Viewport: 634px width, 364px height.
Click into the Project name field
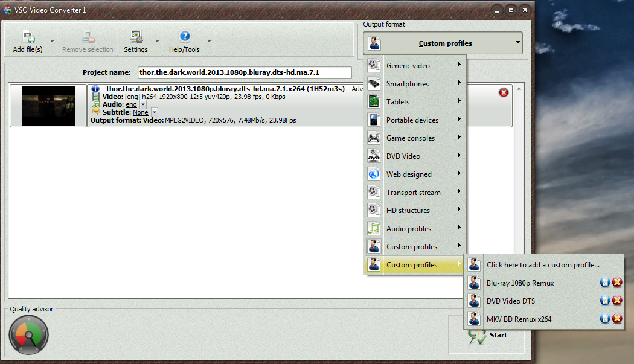click(x=244, y=73)
